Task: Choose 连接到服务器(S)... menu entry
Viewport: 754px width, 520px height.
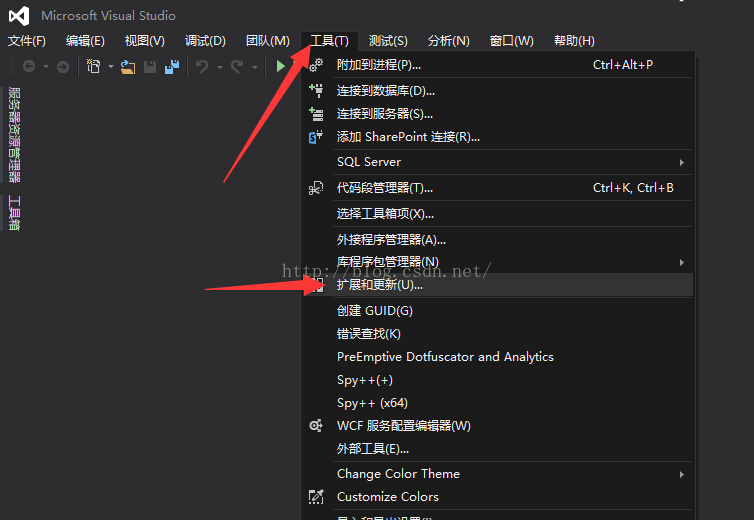Action: pyautogui.click(x=498, y=114)
